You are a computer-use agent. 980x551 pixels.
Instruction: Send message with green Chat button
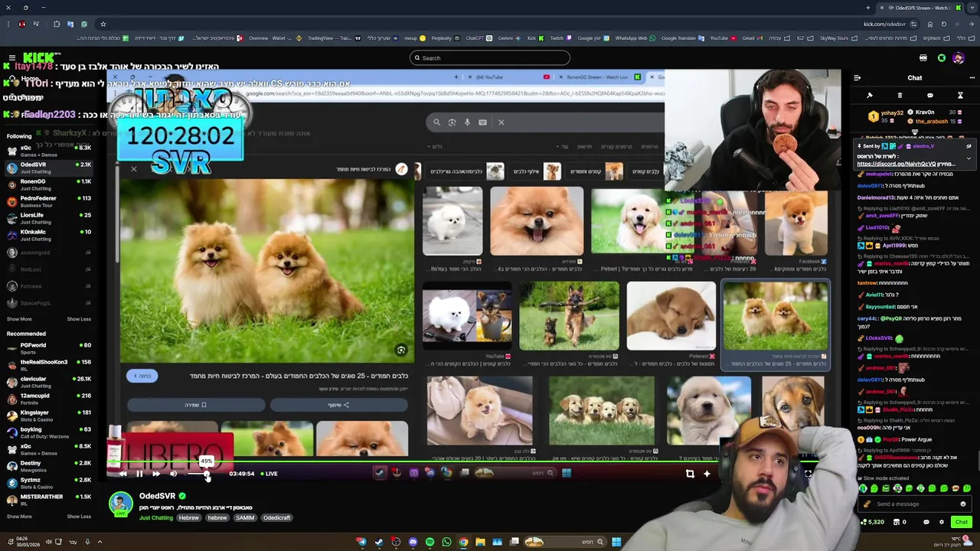click(x=962, y=522)
